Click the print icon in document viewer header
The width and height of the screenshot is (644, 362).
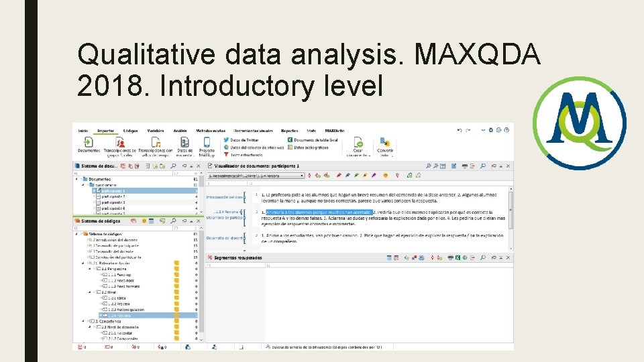tap(464, 166)
